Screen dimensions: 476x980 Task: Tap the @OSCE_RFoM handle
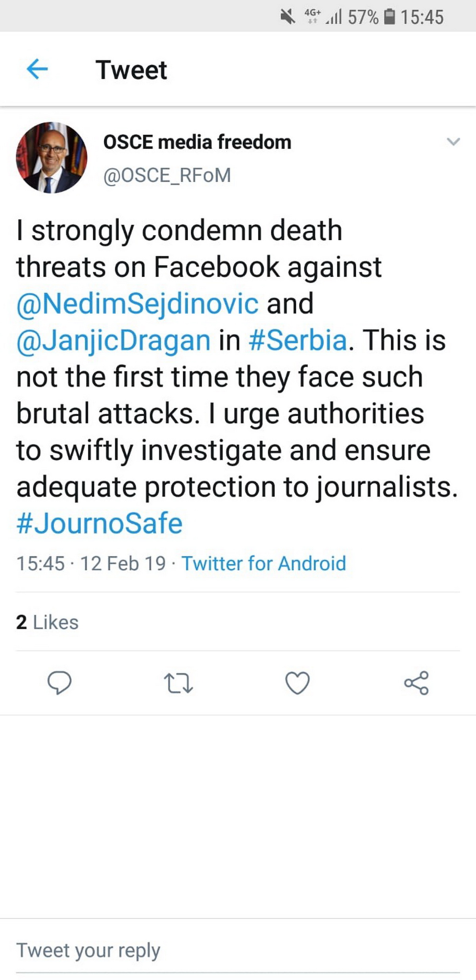point(167,176)
